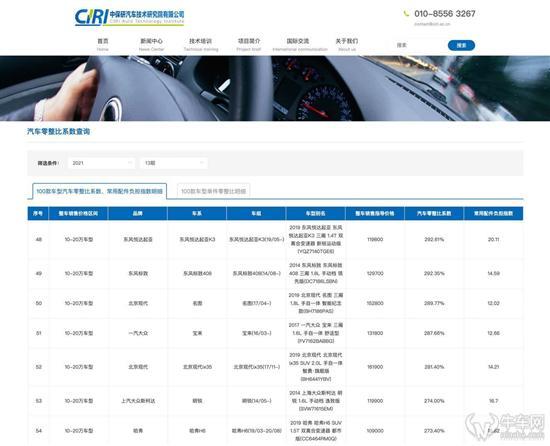Screen dimensions: 550x446
Task: Switch to the 100款车型单件零整比明细 tab
Action: click(213, 191)
